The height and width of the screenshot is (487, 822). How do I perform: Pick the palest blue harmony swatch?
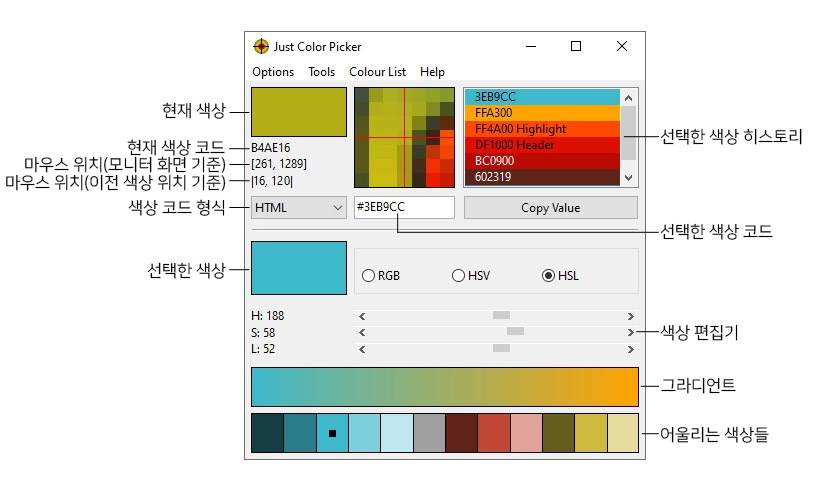click(x=397, y=433)
